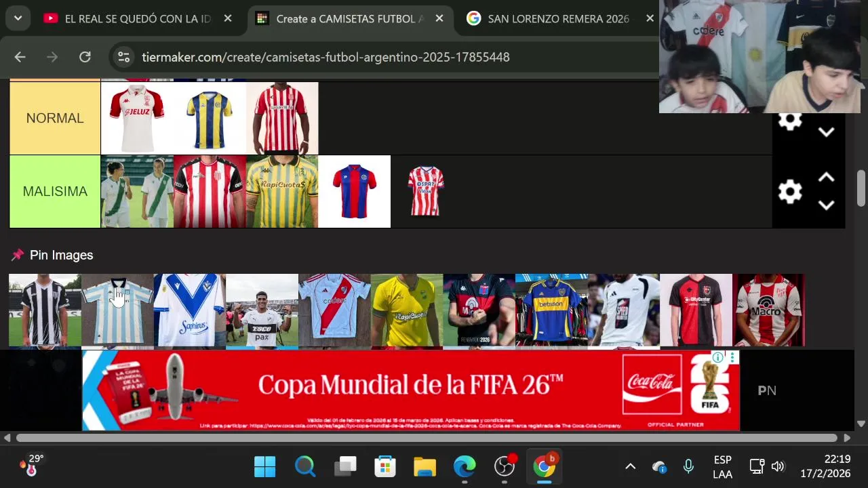The image size is (868, 488).
Task: Select the black and red Kappa jersey
Action: click(x=479, y=310)
